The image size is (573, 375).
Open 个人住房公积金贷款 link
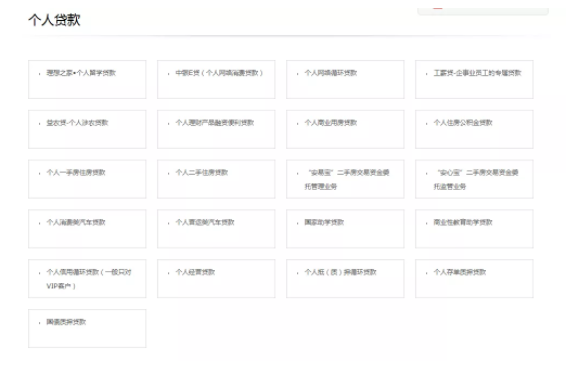pos(463,123)
